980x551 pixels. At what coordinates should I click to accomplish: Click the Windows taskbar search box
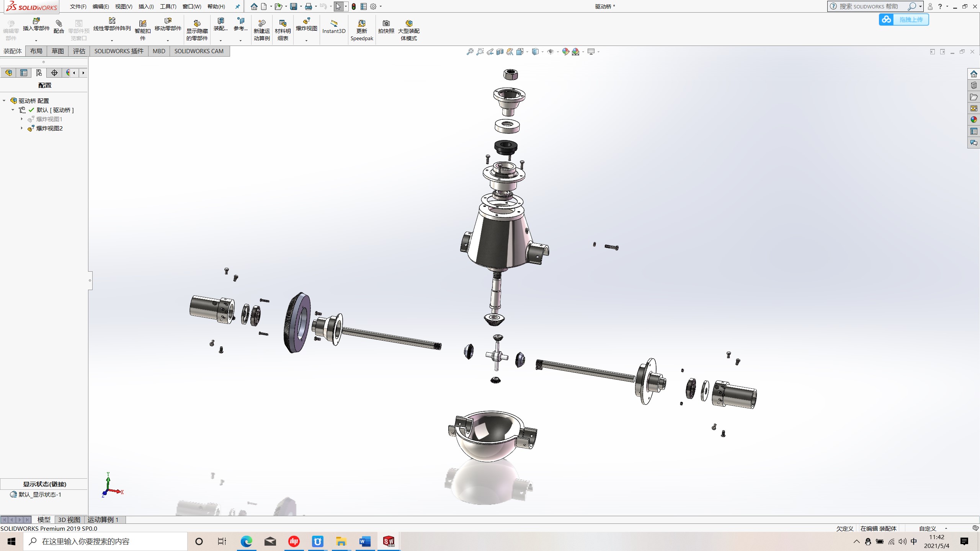[x=105, y=541]
